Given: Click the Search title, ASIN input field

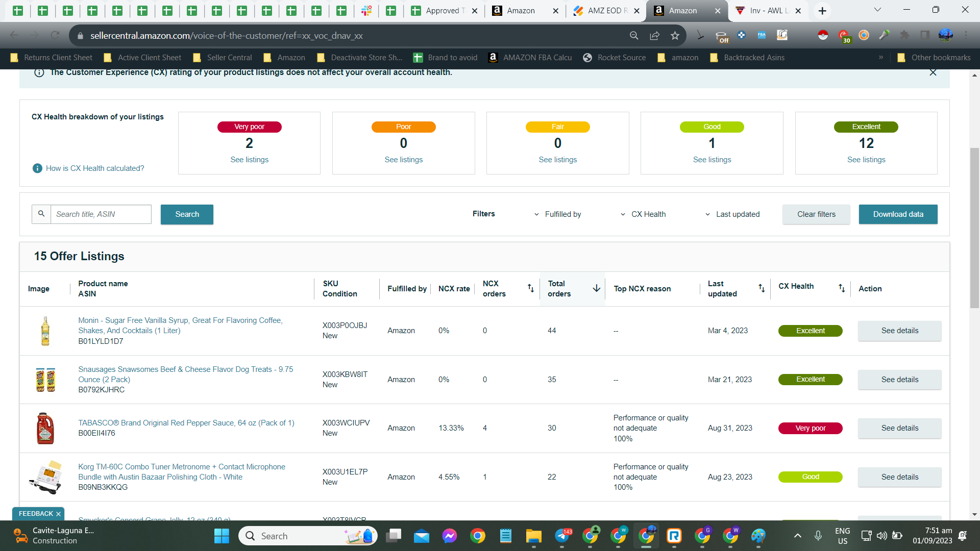Looking at the screenshot, I should (101, 214).
